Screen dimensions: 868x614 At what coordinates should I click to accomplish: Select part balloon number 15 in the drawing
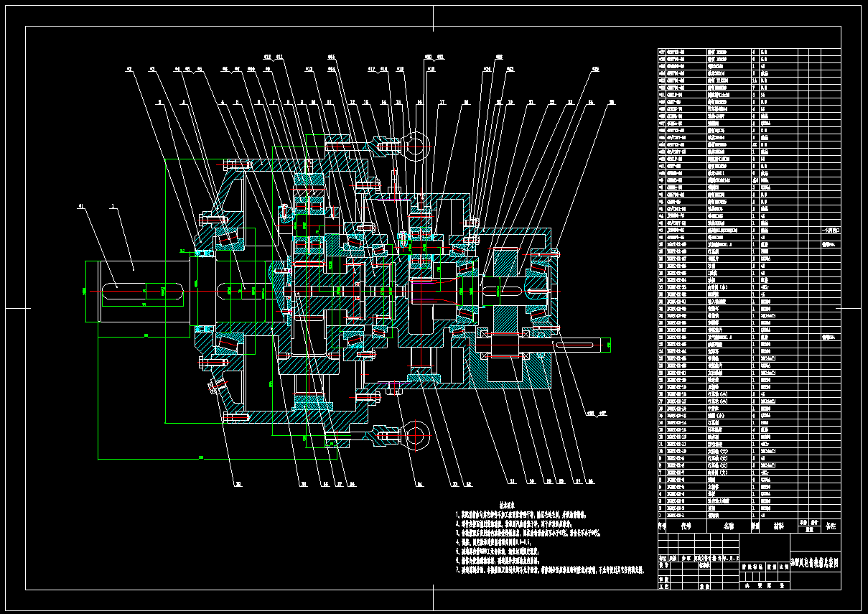pyautogui.click(x=398, y=102)
